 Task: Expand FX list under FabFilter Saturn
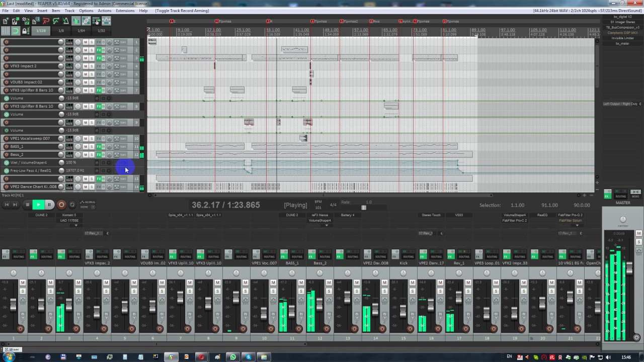point(578,225)
